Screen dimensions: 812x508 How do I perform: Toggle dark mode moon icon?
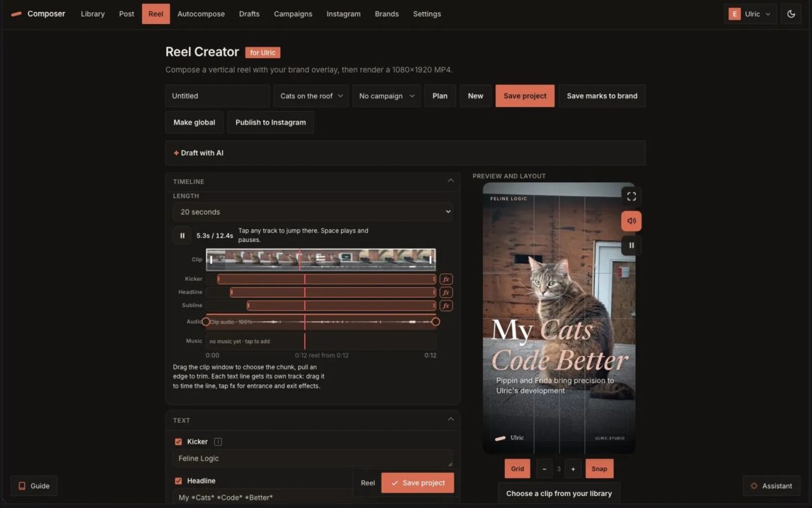[791, 14]
